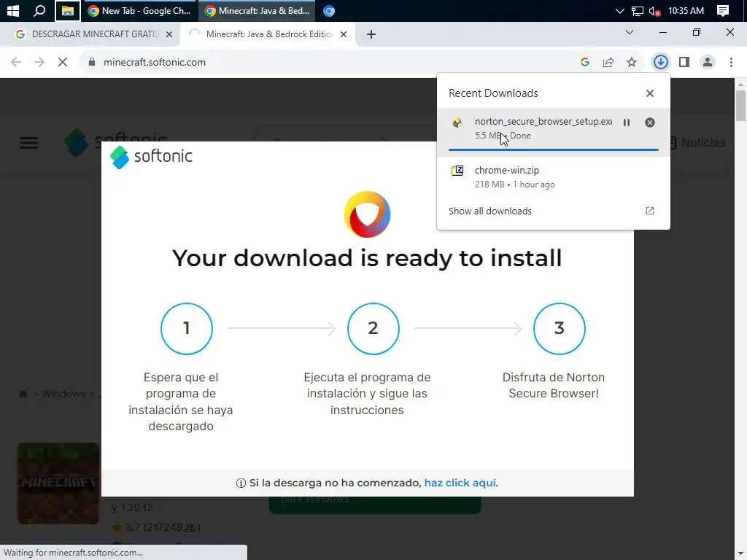Viewport: 747px width, 560px height.
Task: Open File Explorer from taskbar
Action: coord(68,10)
